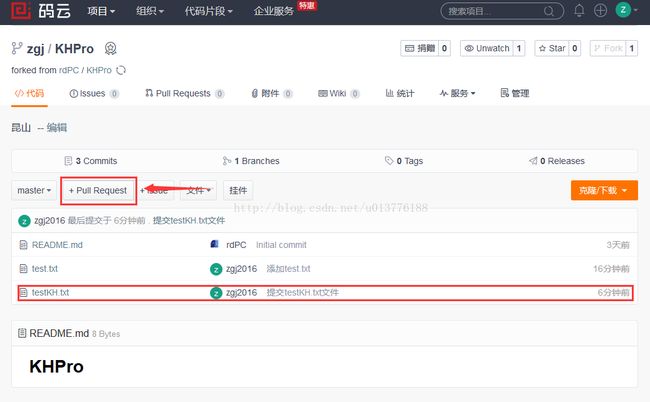
Task: Open the rdPC / KHPro forked source link
Action: pyautogui.click(x=85, y=70)
